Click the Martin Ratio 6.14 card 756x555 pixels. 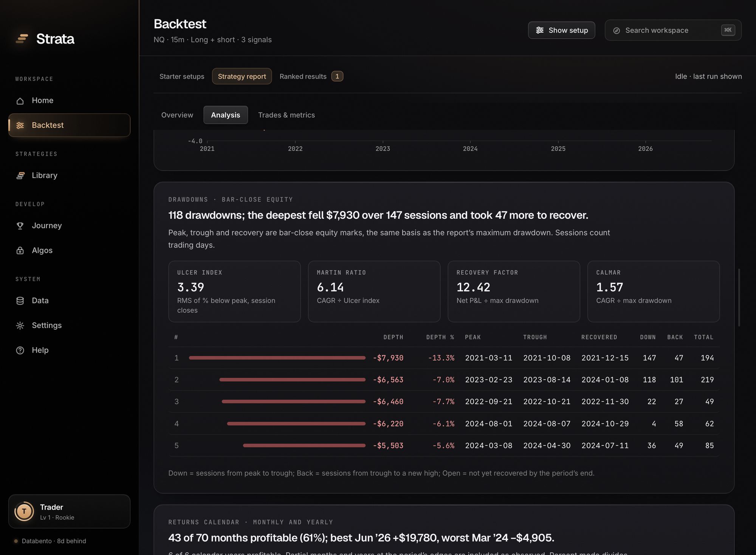[374, 291]
